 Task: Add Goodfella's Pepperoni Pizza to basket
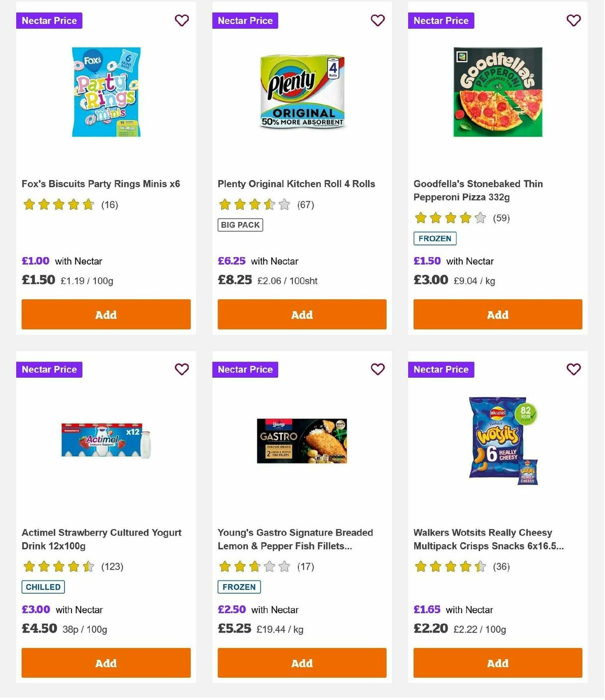[x=497, y=314]
